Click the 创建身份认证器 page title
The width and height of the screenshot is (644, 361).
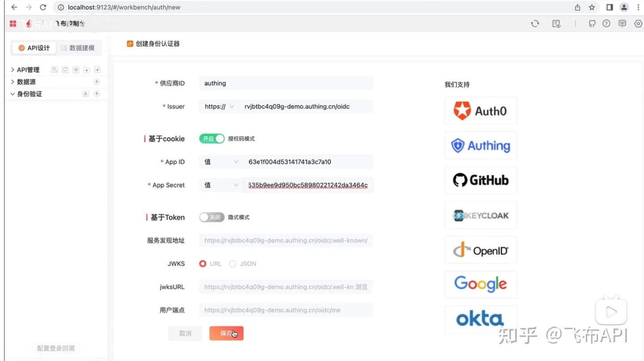pos(158,44)
